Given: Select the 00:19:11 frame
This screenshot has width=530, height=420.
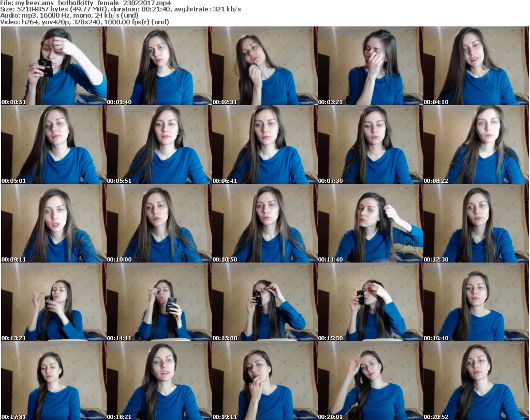Looking at the screenshot, I should tap(264, 381).
